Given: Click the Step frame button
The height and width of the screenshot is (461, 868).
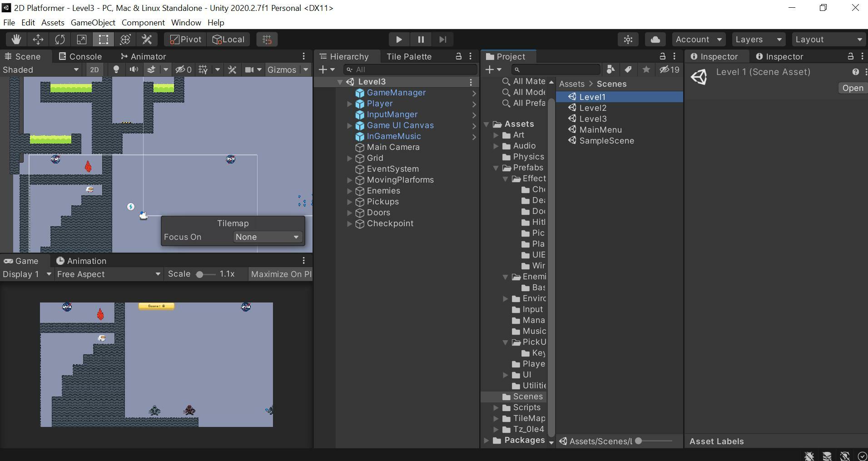Looking at the screenshot, I should 443,40.
